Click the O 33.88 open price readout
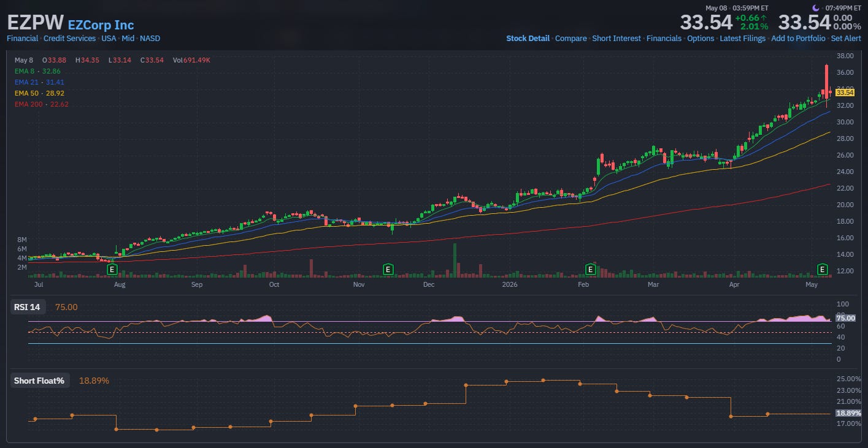Viewport: 868px width, 448px height. coord(54,60)
